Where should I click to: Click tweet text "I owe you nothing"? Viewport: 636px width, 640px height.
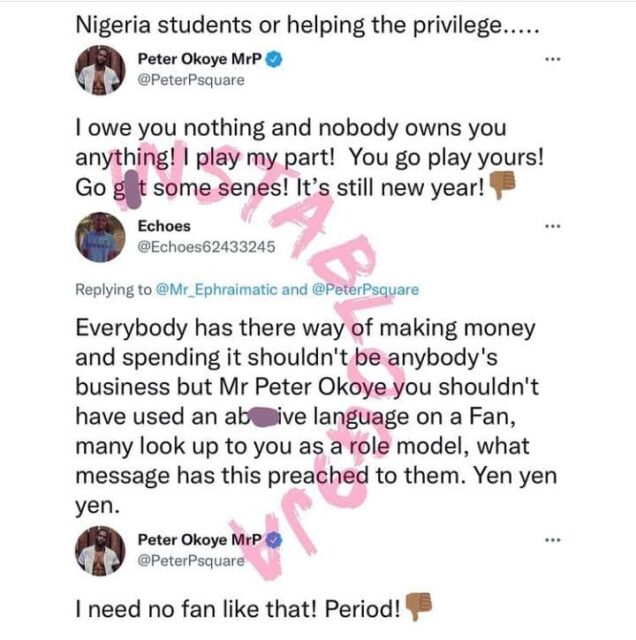[x=170, y=128]
